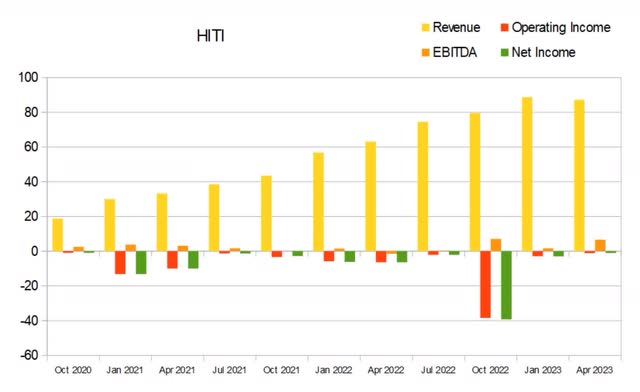
Task: Click the Apr 2023 yellow Revenue bar
Action: [x=580, y=176]
